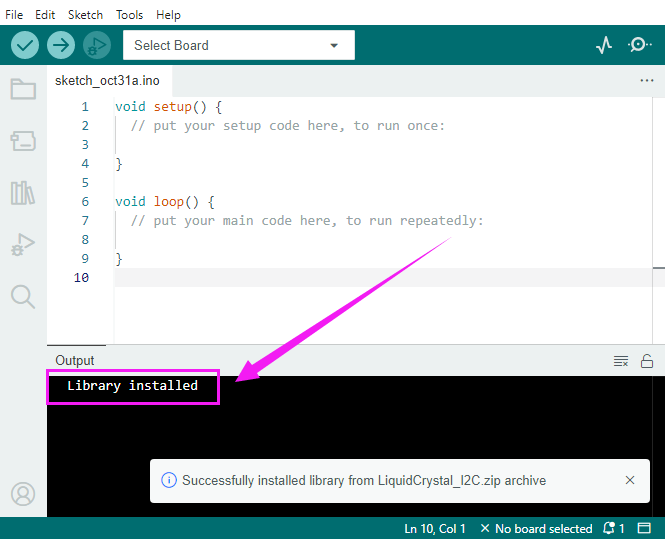Click 'Ln 10, Col 1' cursor position
665x539 pixels.
tap(435, 528)
